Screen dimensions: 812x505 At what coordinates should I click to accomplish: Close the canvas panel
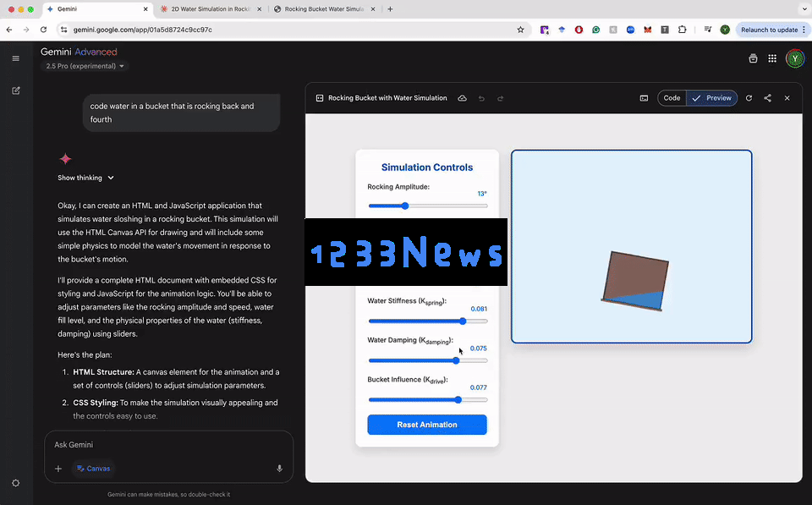pos(787,98)
